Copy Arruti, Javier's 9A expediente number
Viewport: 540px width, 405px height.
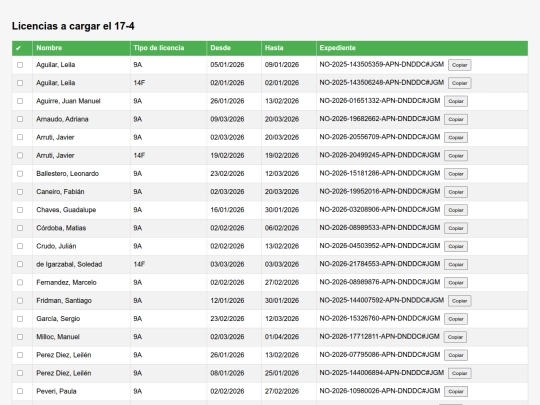(456, 137)
